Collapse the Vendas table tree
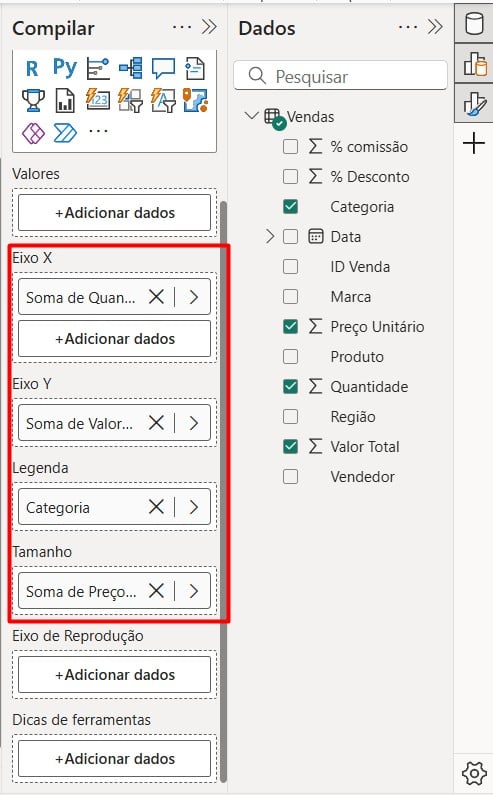This screenshot has width=493, height=795. point(251,116)
